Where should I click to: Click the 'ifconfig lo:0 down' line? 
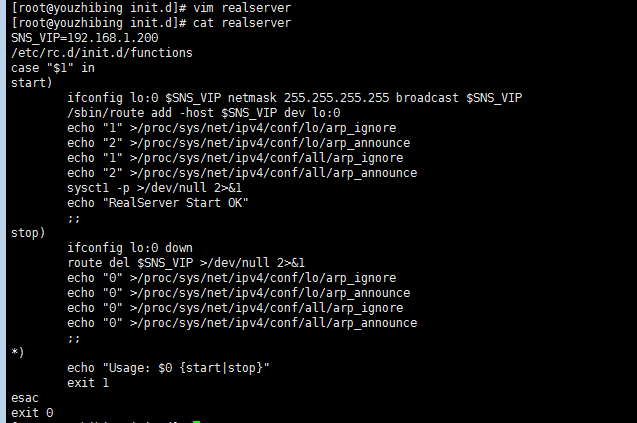pyautogui.click(x=130, y=248)
